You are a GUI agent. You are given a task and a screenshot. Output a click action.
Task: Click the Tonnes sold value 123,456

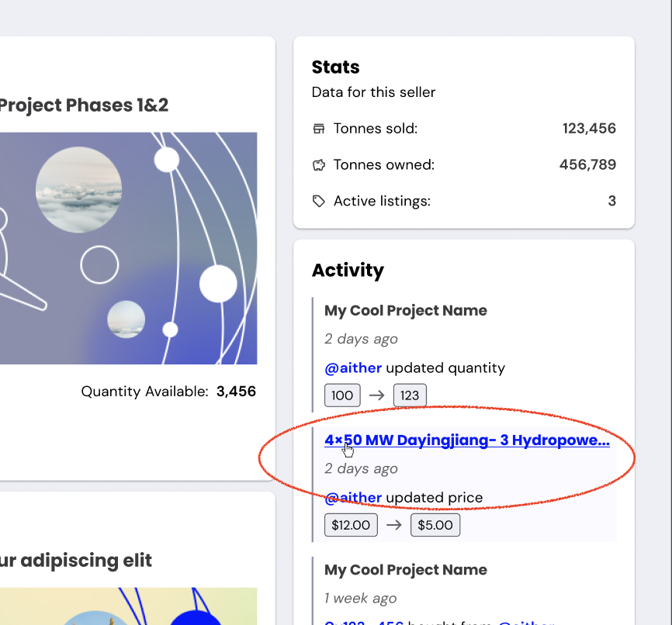pos(589,129)
